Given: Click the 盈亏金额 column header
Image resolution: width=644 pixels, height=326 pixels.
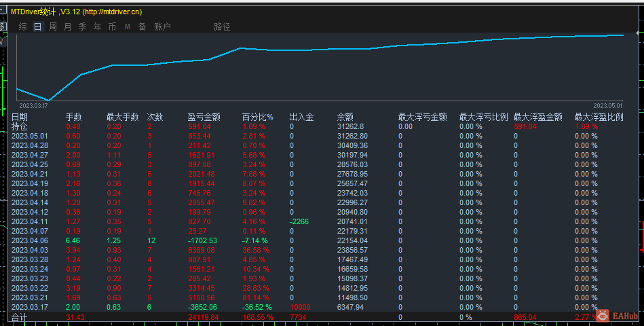Looking at the screenshot, I should point(204,117).
